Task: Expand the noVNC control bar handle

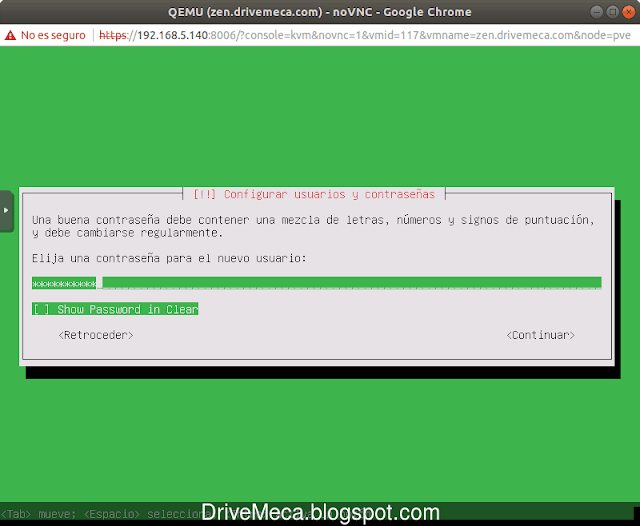Action: [7, 211]
